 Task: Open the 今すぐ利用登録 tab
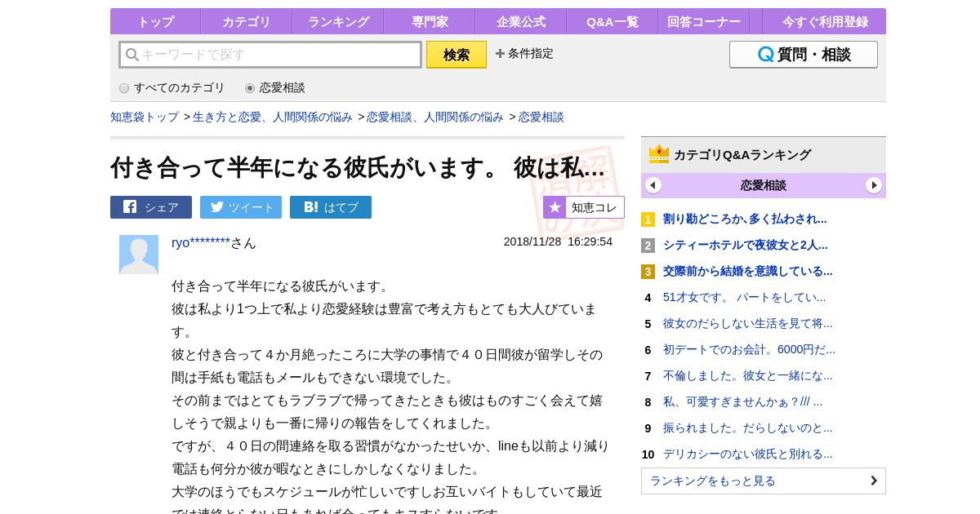click(824, 21)
